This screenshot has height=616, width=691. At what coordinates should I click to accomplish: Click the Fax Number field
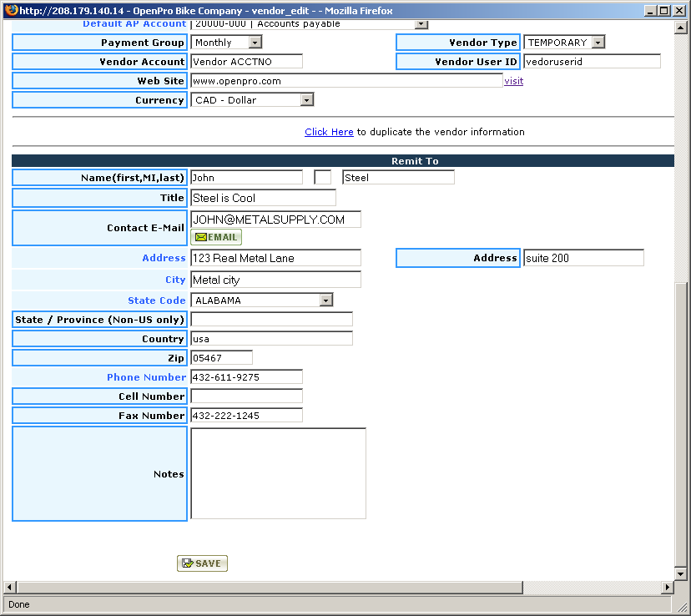246,416
